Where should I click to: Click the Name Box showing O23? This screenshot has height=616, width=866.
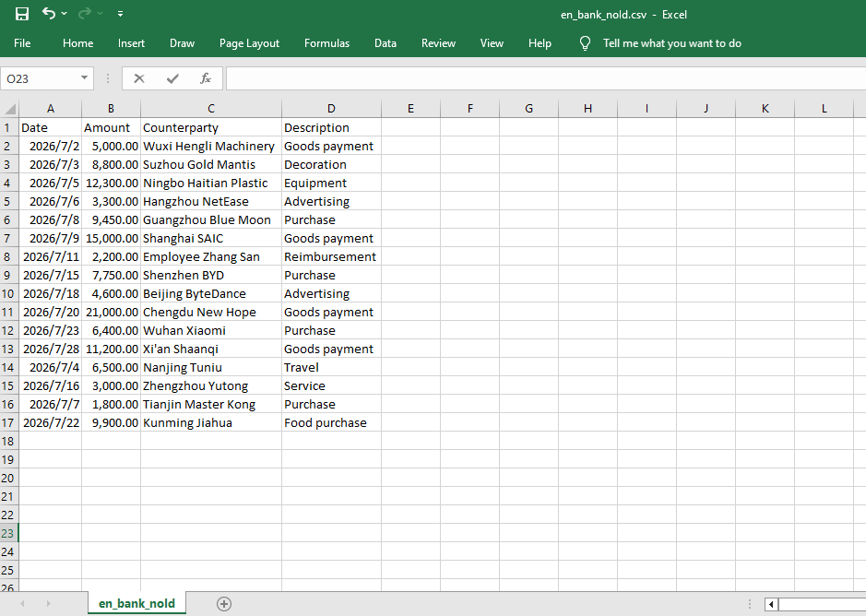[x=40, y=78]
